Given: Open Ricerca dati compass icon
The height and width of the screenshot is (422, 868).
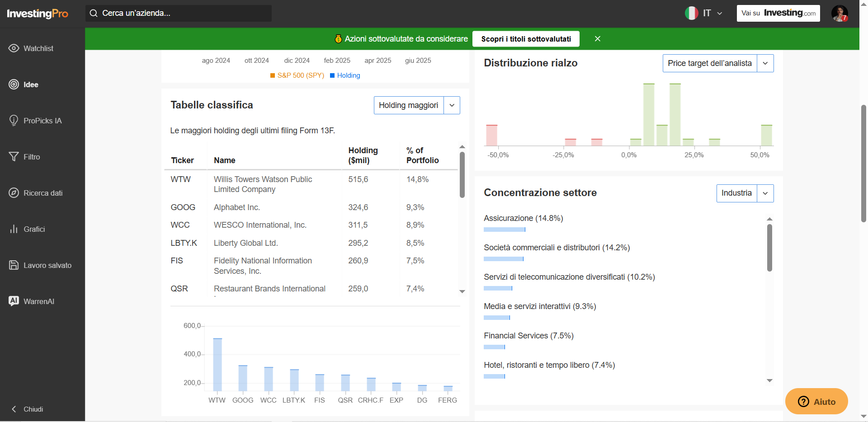Looking at the screenshot, I should [14, 193].
